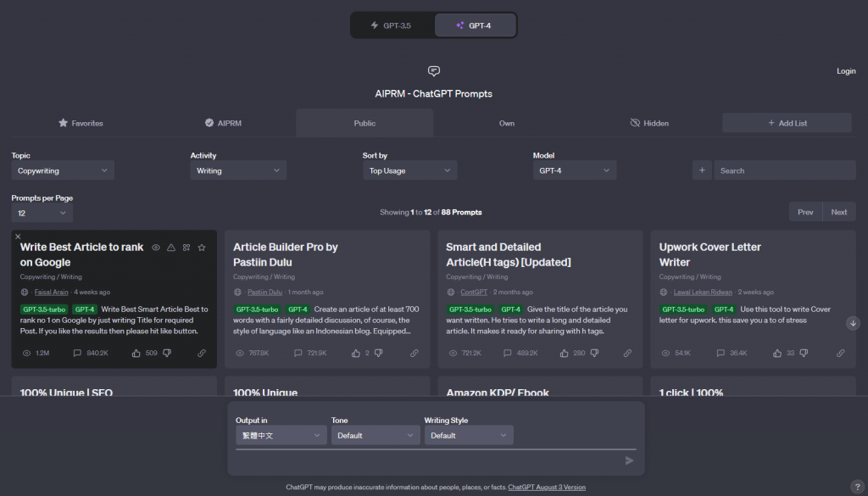The height and width of the screenshot is (496, 868).
Task: Click globe icon beside Faisal Arain
Action: 25,293
